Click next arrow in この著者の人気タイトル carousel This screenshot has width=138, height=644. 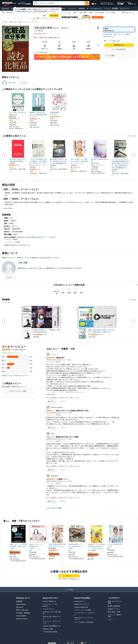pyautogui.click(x=133, y=155)
